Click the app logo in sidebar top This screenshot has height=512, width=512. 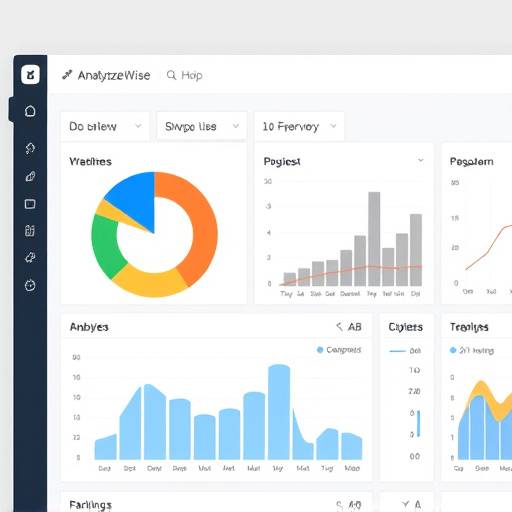pos(30,74)
